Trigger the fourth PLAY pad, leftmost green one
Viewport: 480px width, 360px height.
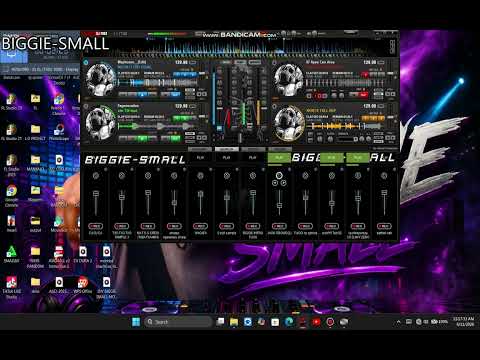click(279, 158)
